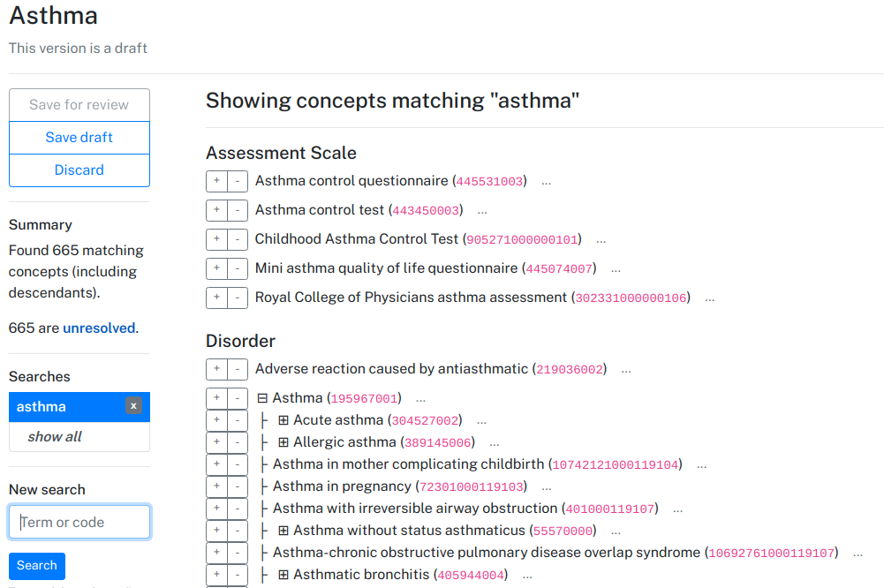Collapse the Asthma tree node
The width and height of the screenshot is (884, 588).
point(262,398)
